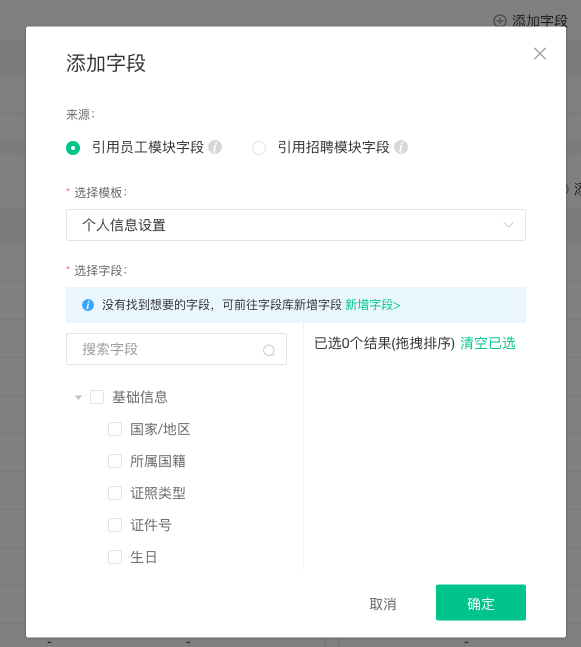Check the 生日 field checkbox
The width and height of the screenshot is (581, 647).
pyautogui.click(x=115, y=557)
